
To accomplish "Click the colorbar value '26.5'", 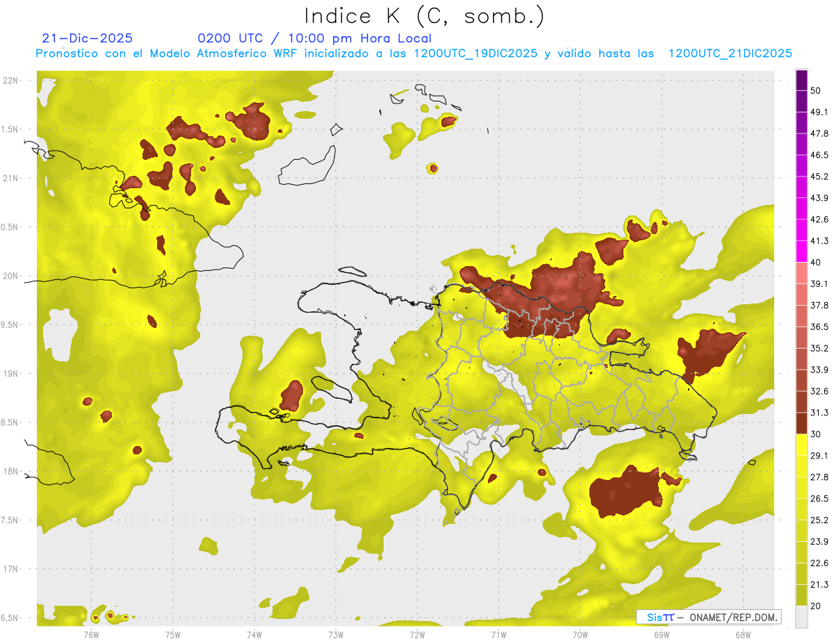I will click(x=819, y=499).
